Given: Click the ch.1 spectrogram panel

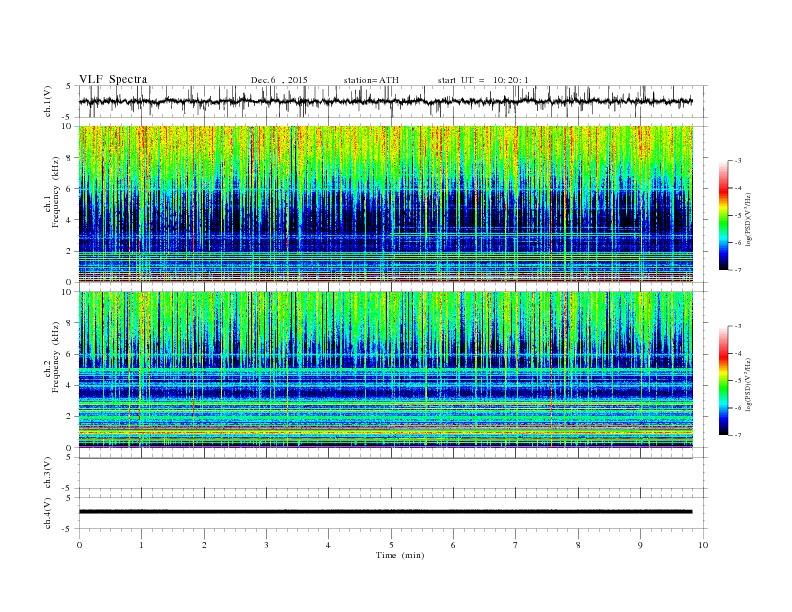Looking at the screenshot, I should pos(385,204).
